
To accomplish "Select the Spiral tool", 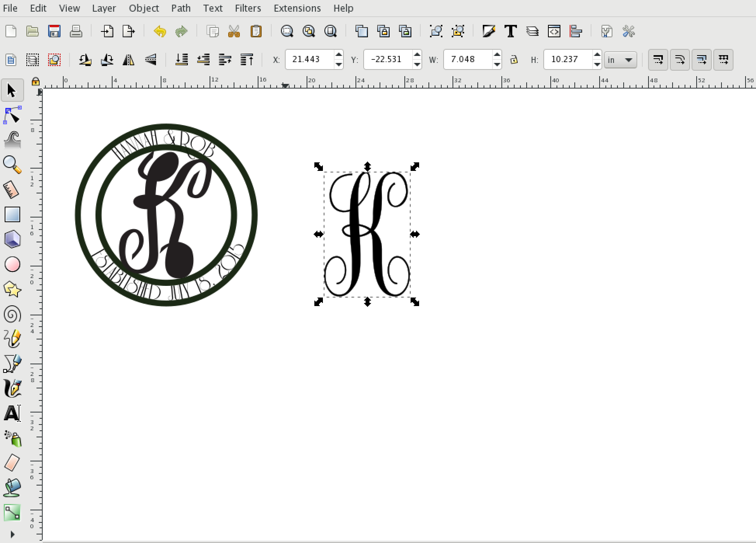I will click(12, 314).
